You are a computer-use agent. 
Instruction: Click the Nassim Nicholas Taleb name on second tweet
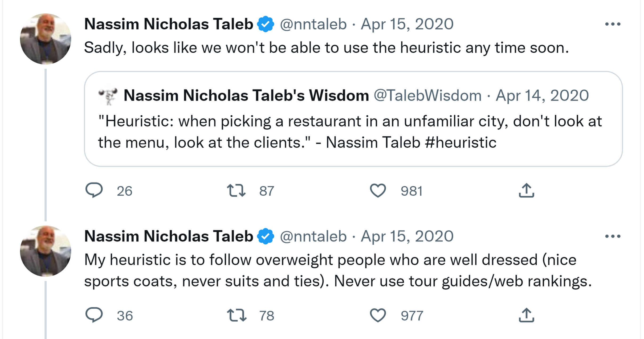[x=169, y=236]
